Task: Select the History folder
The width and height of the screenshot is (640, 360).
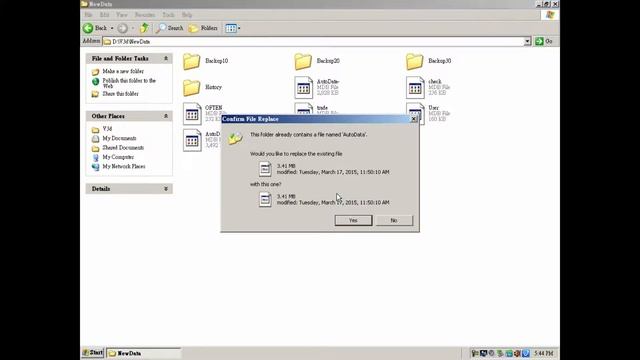Action: [202, 87]
